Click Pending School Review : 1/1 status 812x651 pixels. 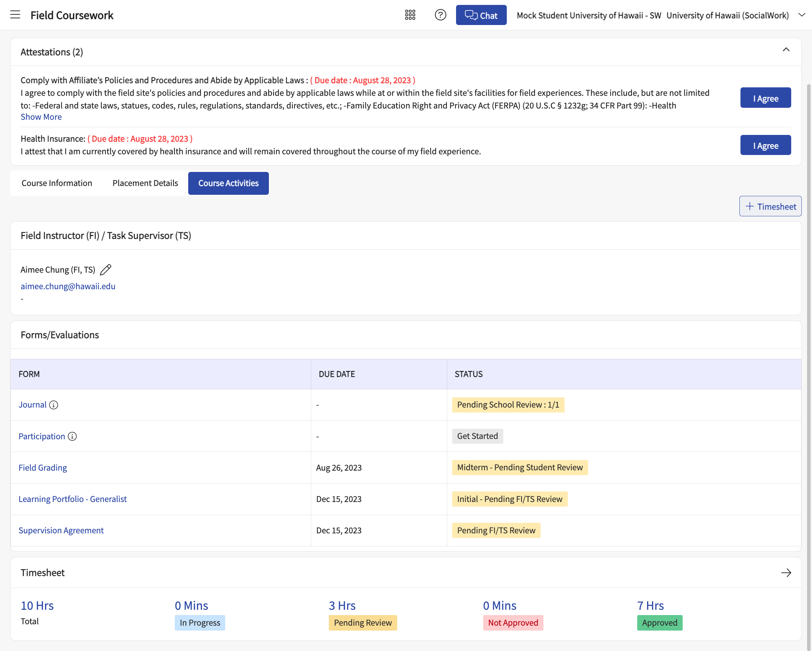[508, 405]
